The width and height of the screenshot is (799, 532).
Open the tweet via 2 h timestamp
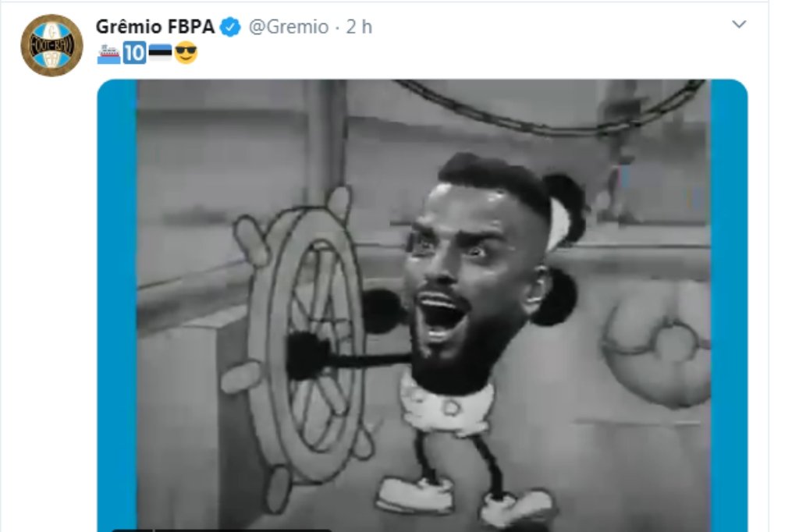click(359, 27)
